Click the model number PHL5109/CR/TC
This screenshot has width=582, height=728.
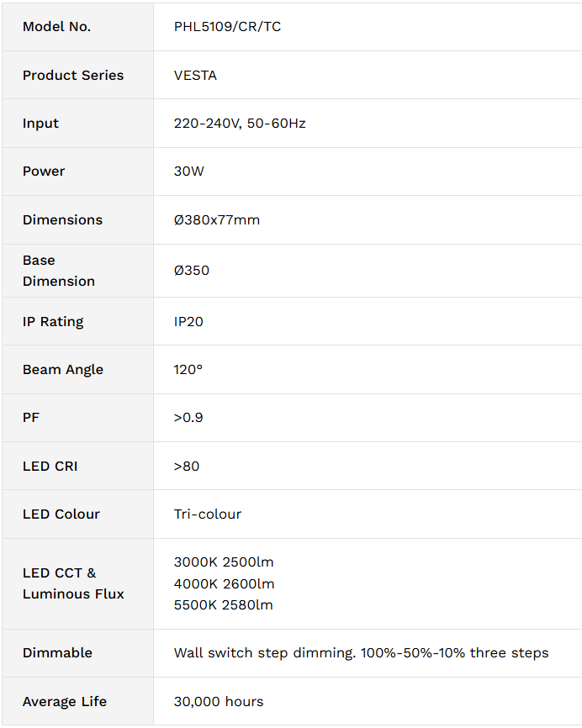[227, 27]
